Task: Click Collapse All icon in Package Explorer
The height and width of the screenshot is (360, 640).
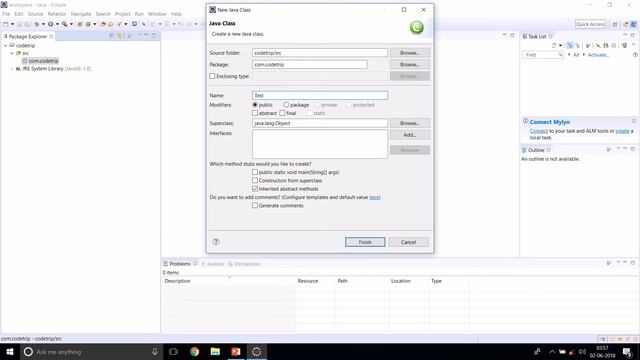Action: tap(111, 36)
